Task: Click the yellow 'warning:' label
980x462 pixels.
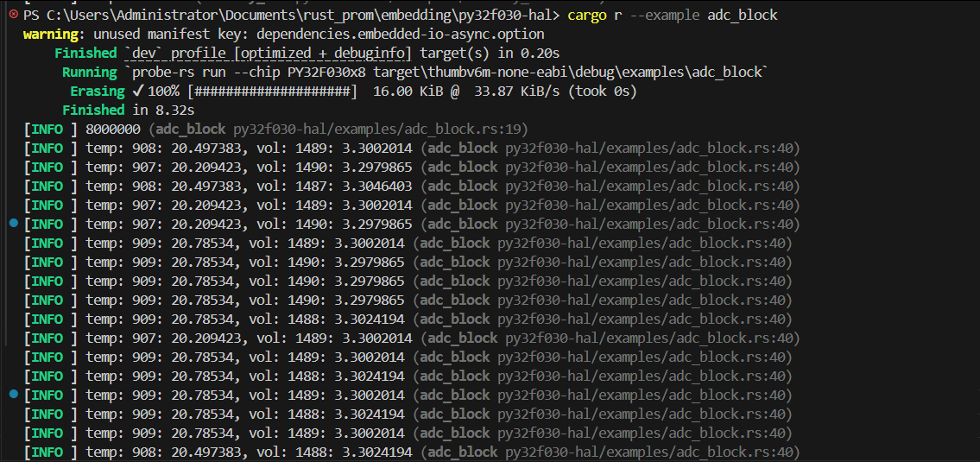Action: coord(54,35)
